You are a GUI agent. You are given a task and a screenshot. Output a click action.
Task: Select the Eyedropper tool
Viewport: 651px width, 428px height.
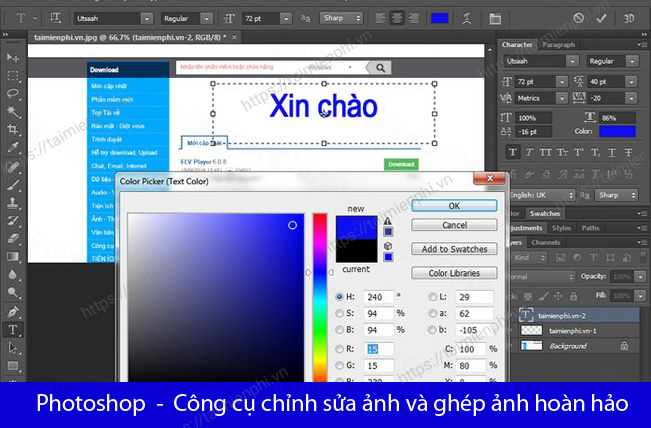pos(13,147)
